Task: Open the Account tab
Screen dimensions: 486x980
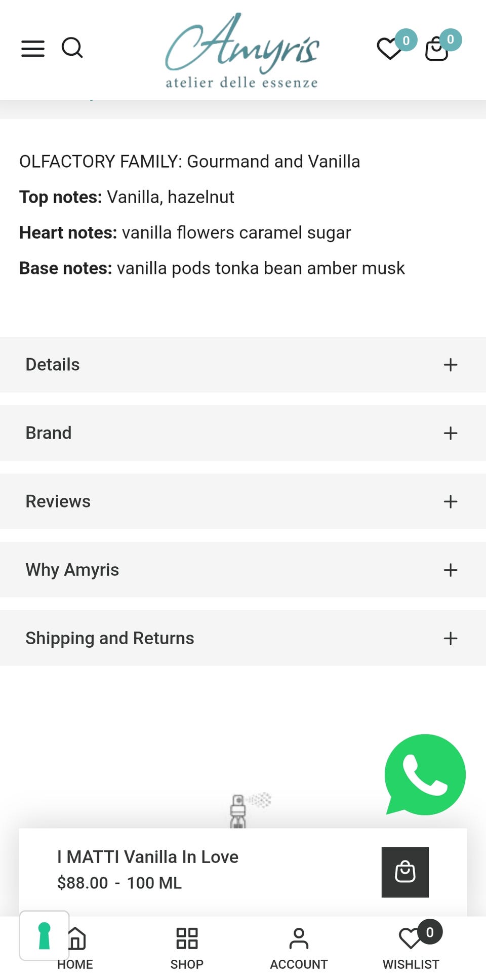Action: 299,948
